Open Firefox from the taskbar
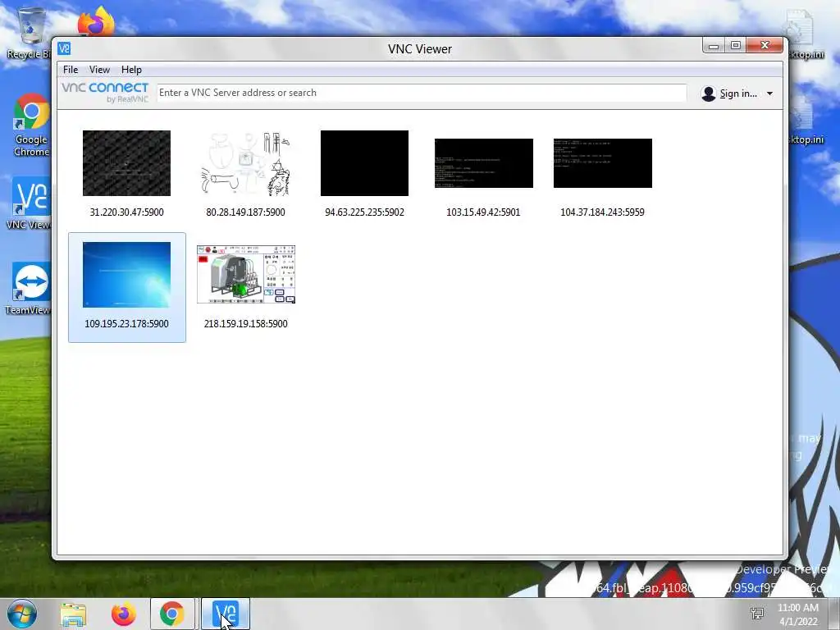The height and width of the screenshot is (630, 840). point(123,614)
